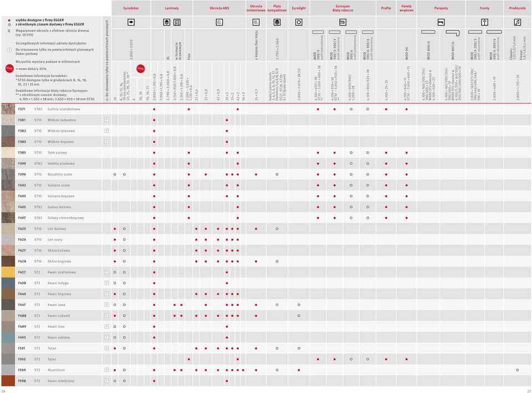Click the Obrzeża ABS edging icon

click(x=219, y=22)
